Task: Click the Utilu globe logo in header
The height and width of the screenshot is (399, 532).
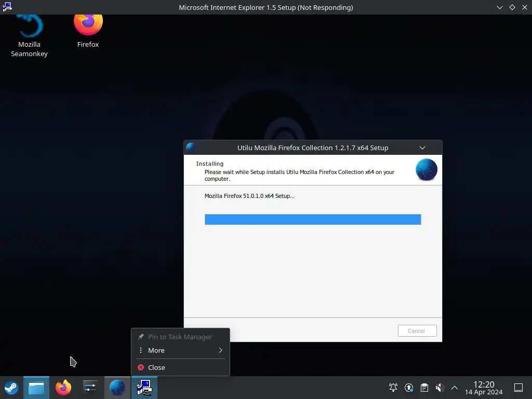Action: click(x=427, y=170)
